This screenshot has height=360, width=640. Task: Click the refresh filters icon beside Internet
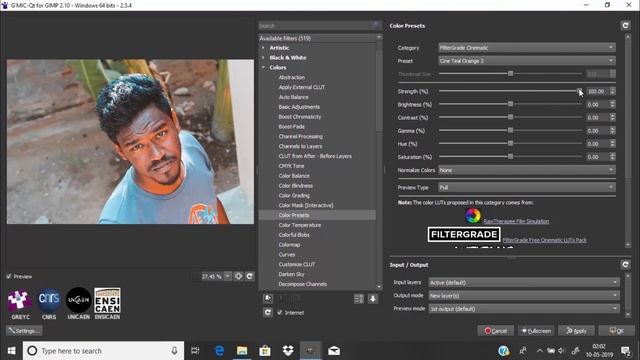[x=268, y=312]
